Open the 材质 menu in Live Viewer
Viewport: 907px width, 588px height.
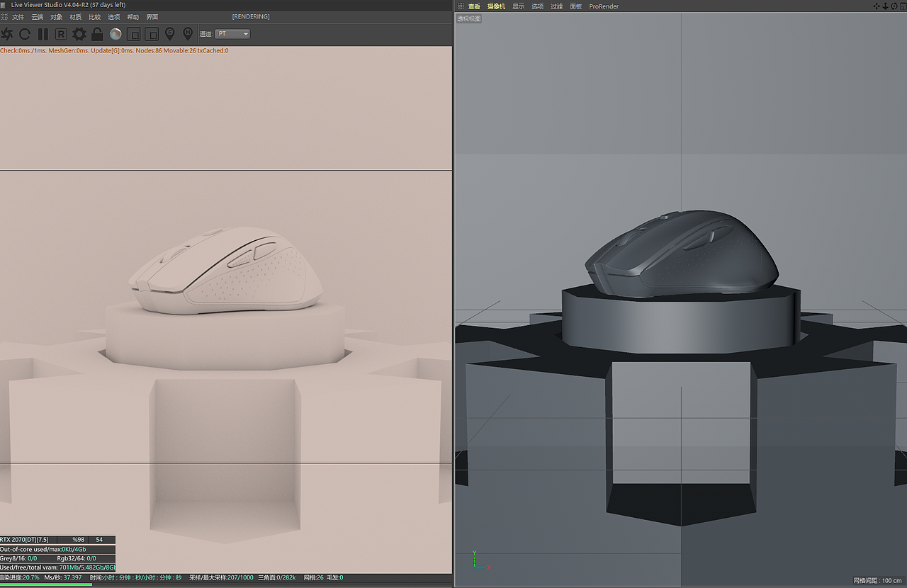(75, 17)
